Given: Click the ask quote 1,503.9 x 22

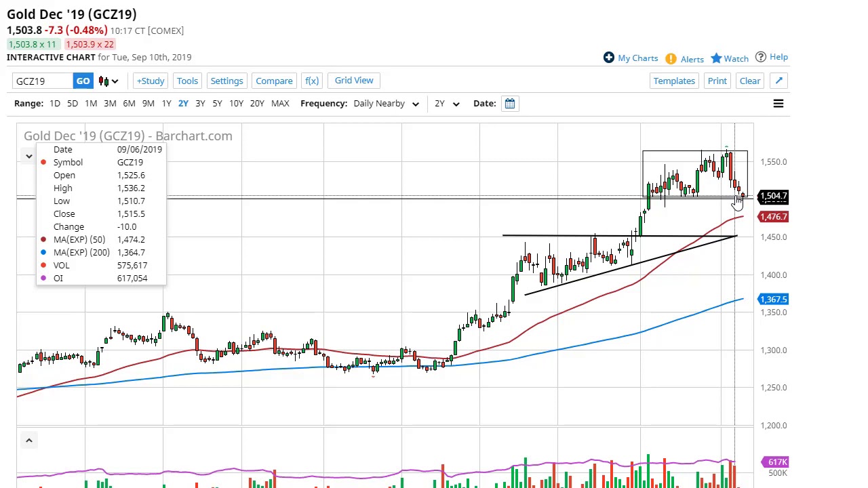Looking at the screenshot, I should (90, 44).
